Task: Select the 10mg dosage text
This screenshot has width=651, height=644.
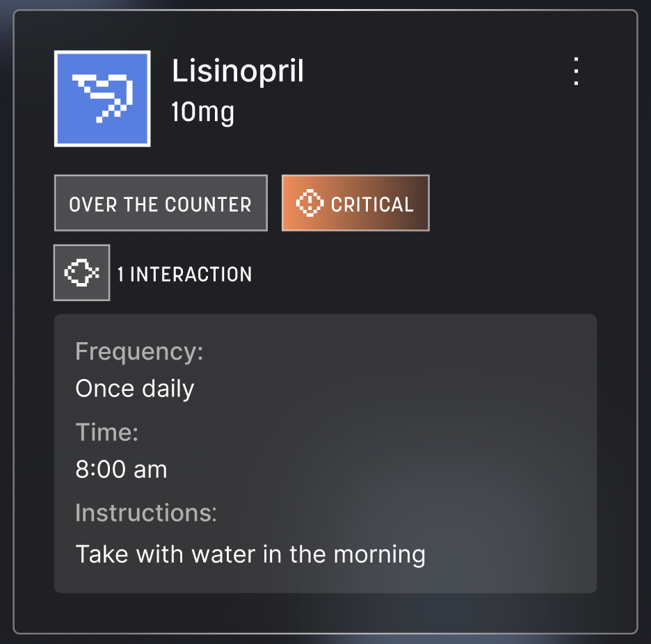Action: click(x=202, y=111)
